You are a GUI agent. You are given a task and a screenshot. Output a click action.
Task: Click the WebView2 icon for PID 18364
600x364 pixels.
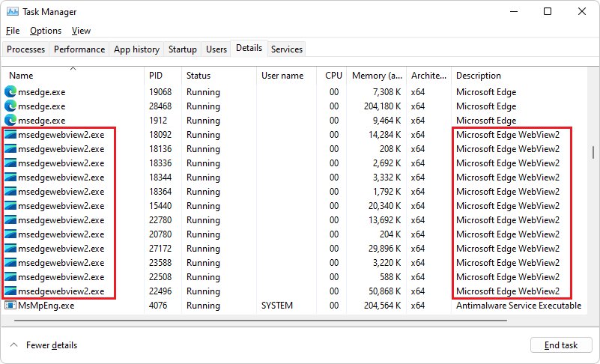[x=10, y=192]
